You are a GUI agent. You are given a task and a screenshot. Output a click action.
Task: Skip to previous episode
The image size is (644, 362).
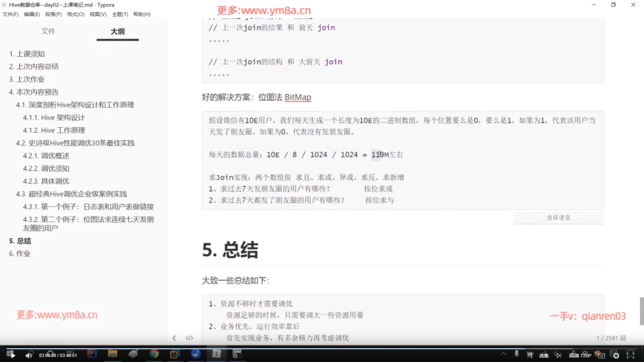coord(530,356)
